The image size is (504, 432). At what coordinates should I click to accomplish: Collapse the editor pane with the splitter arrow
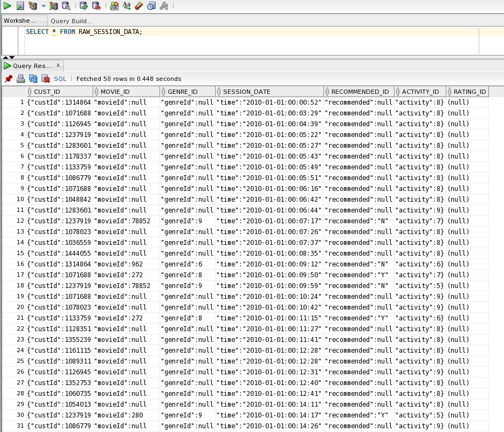[5, 57]
